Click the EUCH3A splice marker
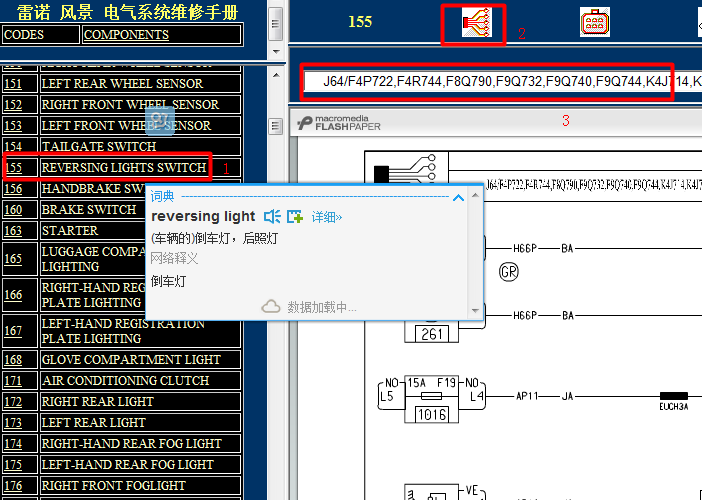 click(x=674, y=396)
